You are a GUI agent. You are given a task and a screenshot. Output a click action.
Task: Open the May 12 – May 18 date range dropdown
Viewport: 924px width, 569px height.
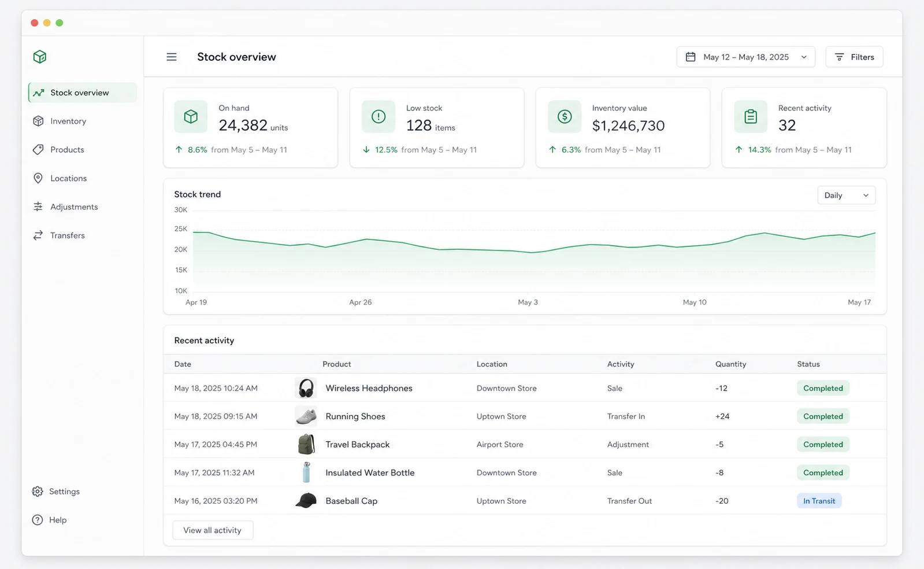(745, 57)
